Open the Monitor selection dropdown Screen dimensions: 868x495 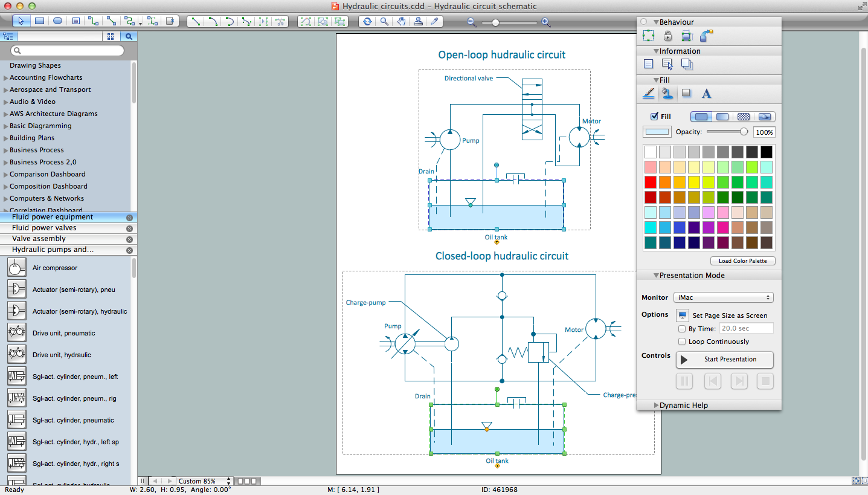[x=723, y=297]
